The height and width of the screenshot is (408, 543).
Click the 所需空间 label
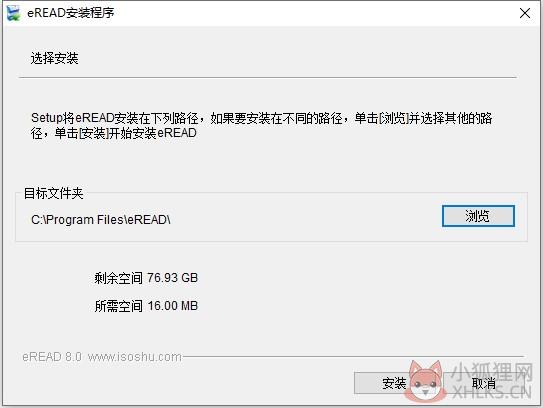(x=118, y=306)
